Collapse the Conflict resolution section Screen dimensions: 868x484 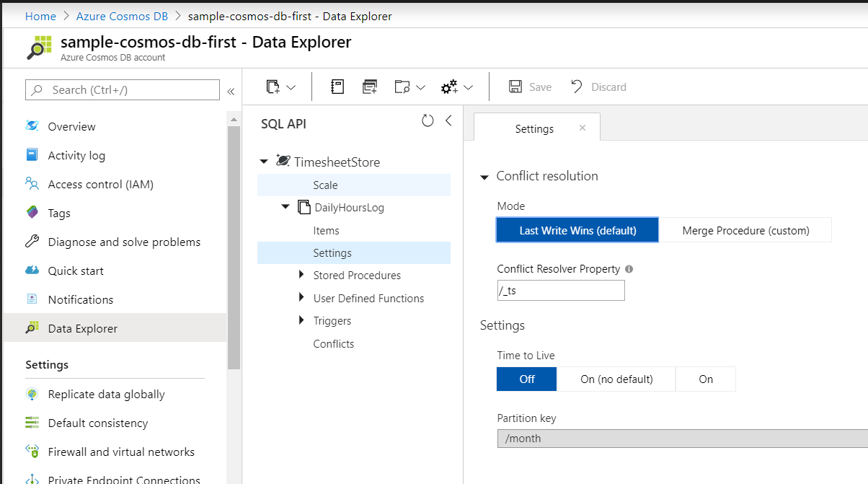click(484, 177)
